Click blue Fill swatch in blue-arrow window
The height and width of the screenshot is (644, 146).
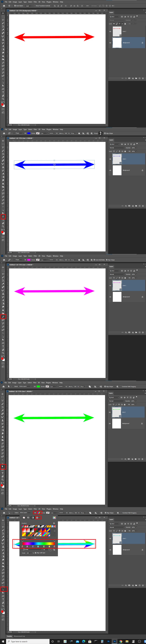(x=29, y=133)
